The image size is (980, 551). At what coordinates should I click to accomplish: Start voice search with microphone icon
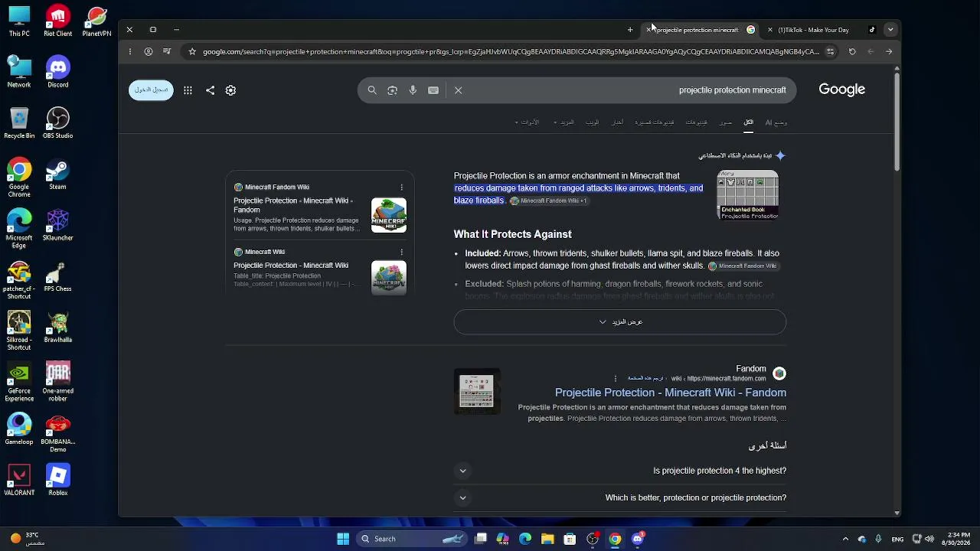(x=413, y=90)
